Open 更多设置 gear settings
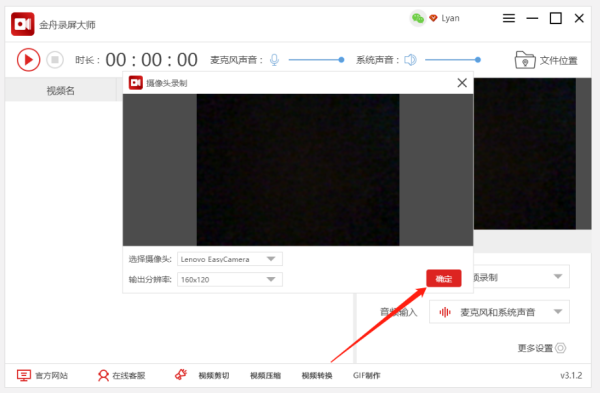 (560, 348)
